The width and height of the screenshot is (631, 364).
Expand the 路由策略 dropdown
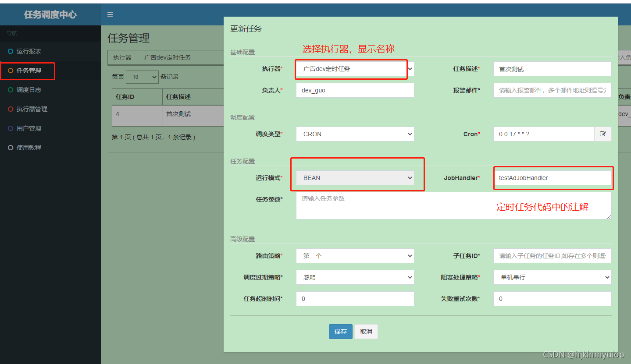click(355, 256)
